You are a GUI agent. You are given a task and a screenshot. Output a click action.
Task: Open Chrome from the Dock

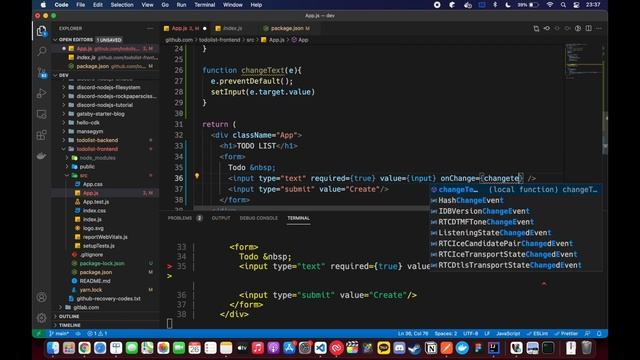coord(84,348)
